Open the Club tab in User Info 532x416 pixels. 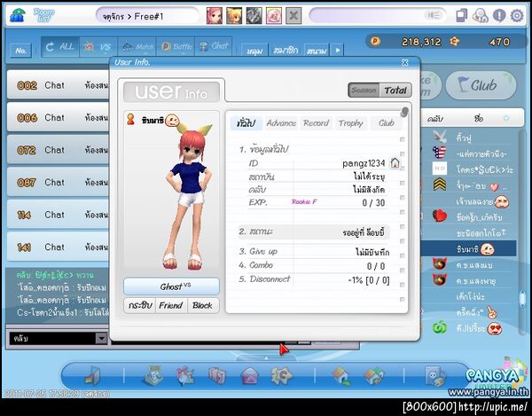click(x=387, y=122)
